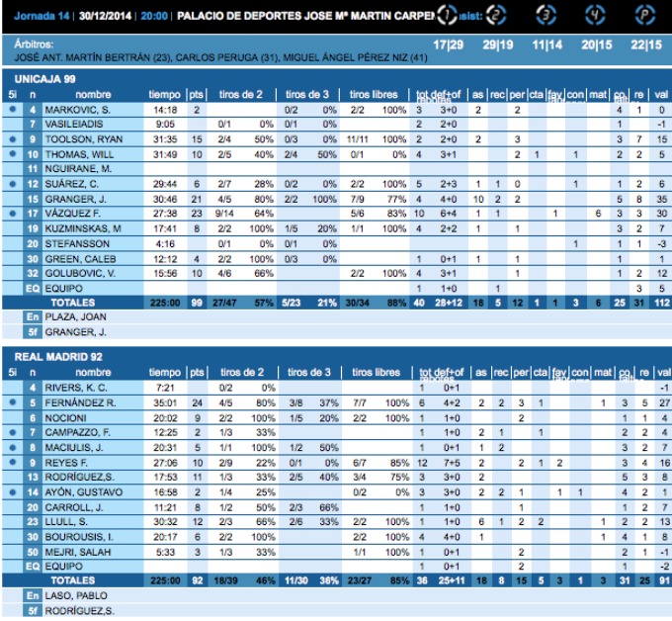Open player MARKOVIC, S. in Unicaja table
672x621 pixels.
(77, 110)
